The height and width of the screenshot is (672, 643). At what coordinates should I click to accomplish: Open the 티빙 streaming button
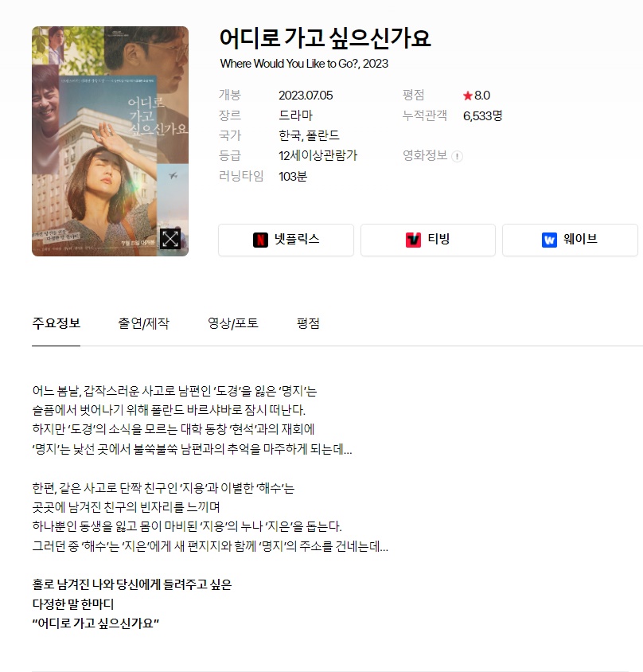[428, 240]
